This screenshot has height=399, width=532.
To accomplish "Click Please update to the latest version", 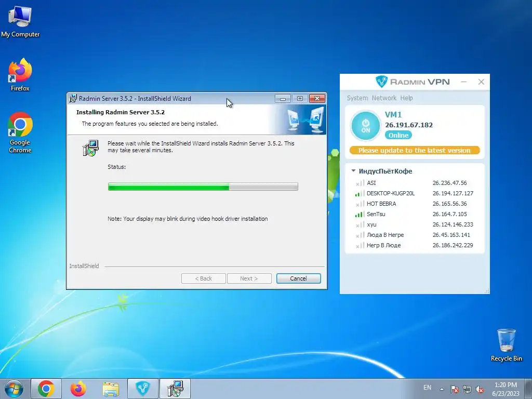I will (415, 150).
